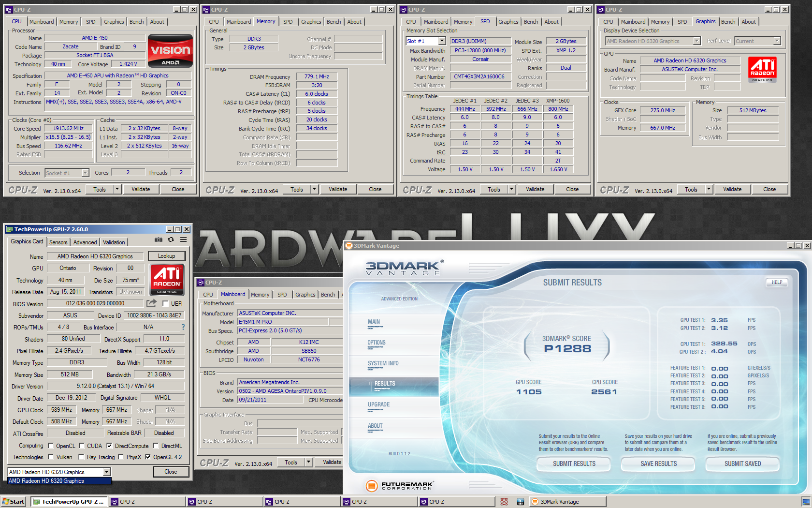Select the 3DMark Vantage taskbar button

[x=567, y=502]
